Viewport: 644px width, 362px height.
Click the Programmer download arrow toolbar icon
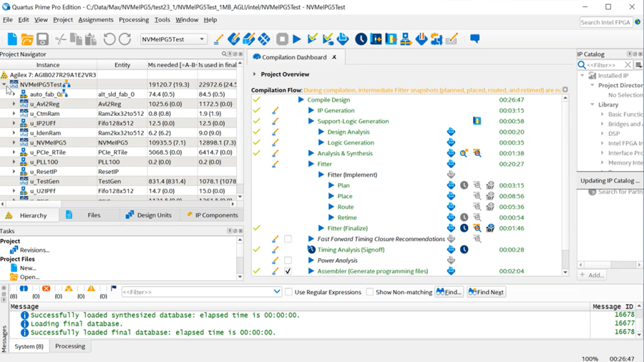pos(421,39)
